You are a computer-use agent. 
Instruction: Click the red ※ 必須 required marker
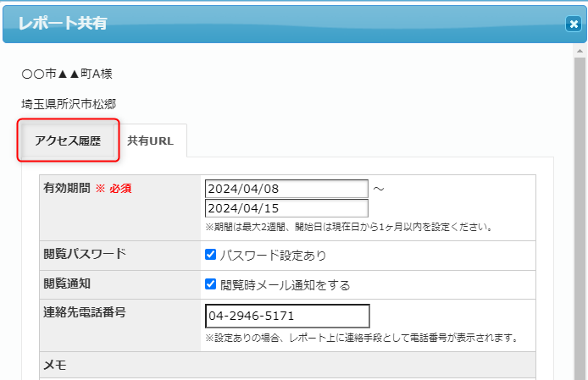pyautogui.click(x=113, y=188)
